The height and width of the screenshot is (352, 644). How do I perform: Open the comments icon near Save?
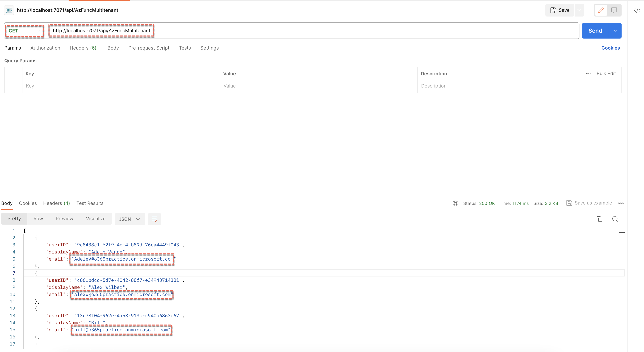(614, 10)
